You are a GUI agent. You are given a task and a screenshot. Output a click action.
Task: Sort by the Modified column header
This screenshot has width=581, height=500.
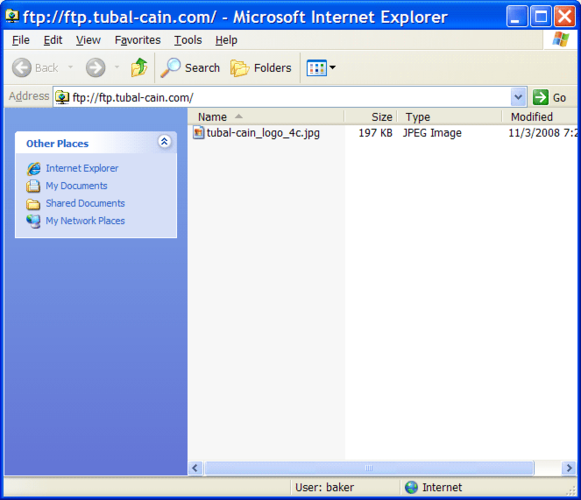coord(540,117)
